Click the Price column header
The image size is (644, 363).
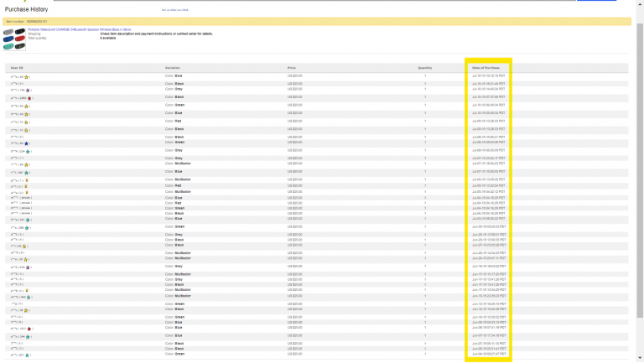pos(292,67)
